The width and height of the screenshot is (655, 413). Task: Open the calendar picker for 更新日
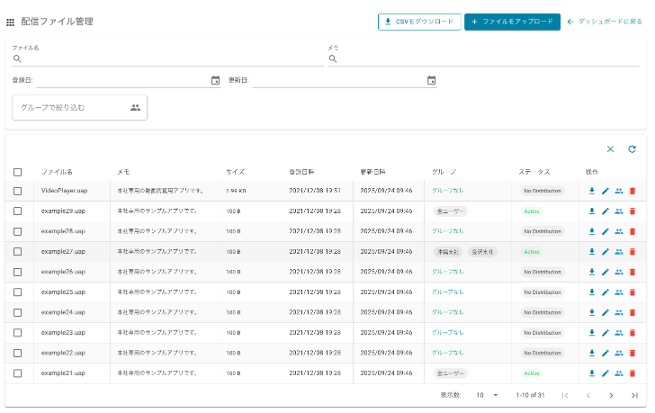tap(432, 81)
